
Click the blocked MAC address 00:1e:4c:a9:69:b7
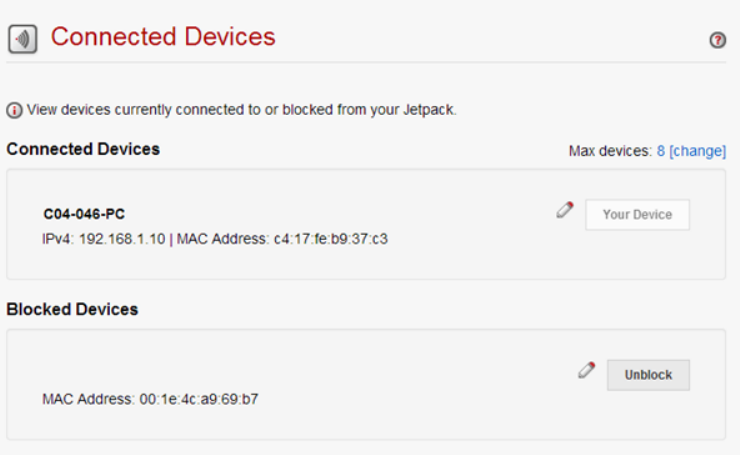[x=201, y=399]
